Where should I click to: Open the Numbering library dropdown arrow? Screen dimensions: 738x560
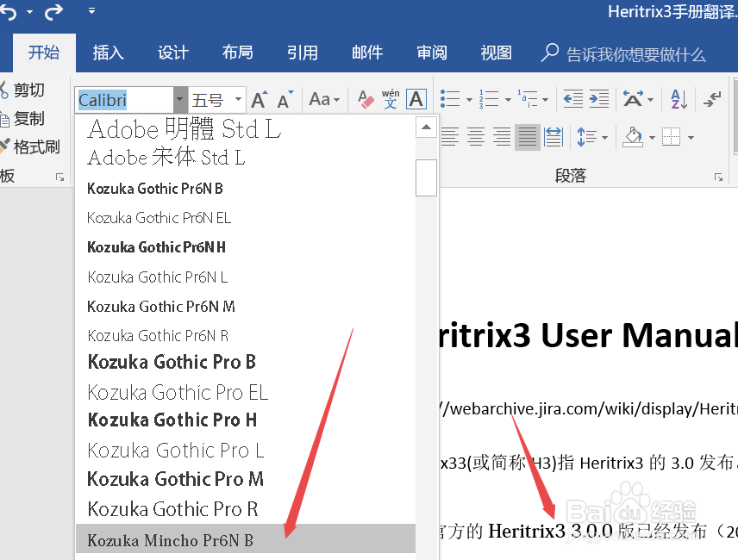pyautogui.click(x=508, y=100)
